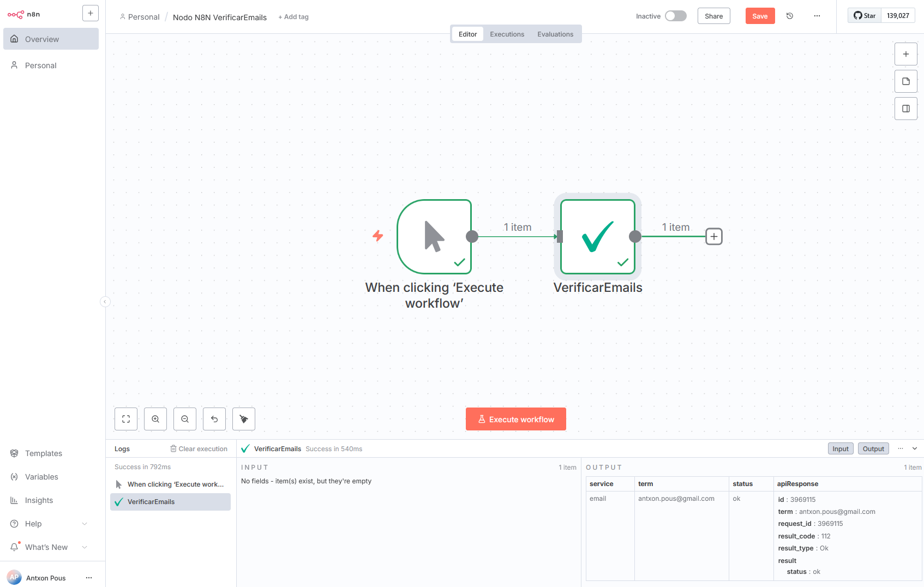Open the Personal project in sidebar

click(x=51, y=65)
